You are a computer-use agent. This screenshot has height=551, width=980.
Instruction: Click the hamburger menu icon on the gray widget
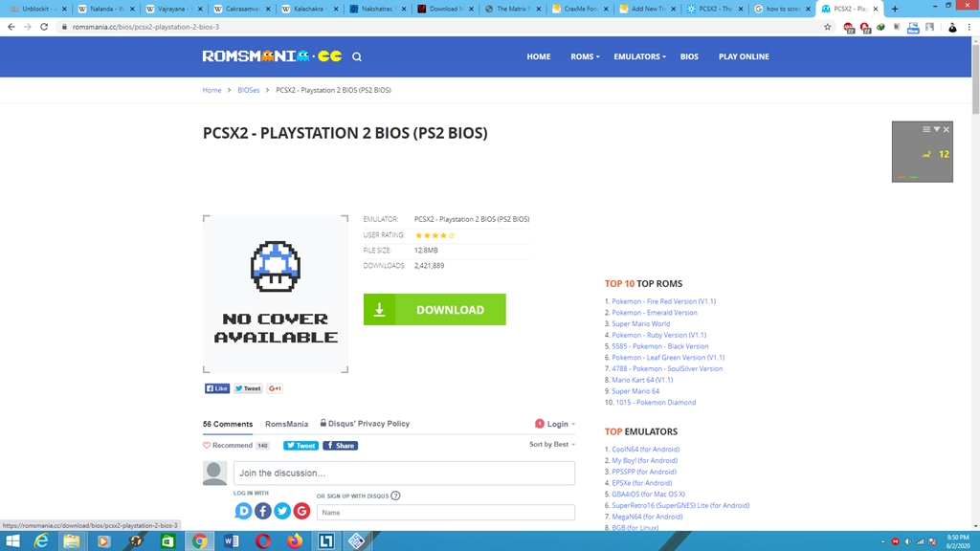(926, 129)
